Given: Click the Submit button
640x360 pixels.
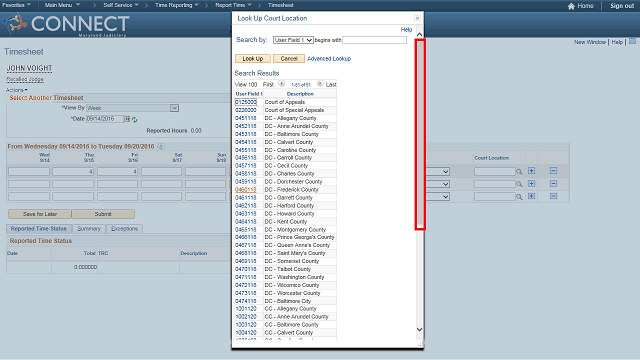Looking at the screenshot, I should [103, 214].
